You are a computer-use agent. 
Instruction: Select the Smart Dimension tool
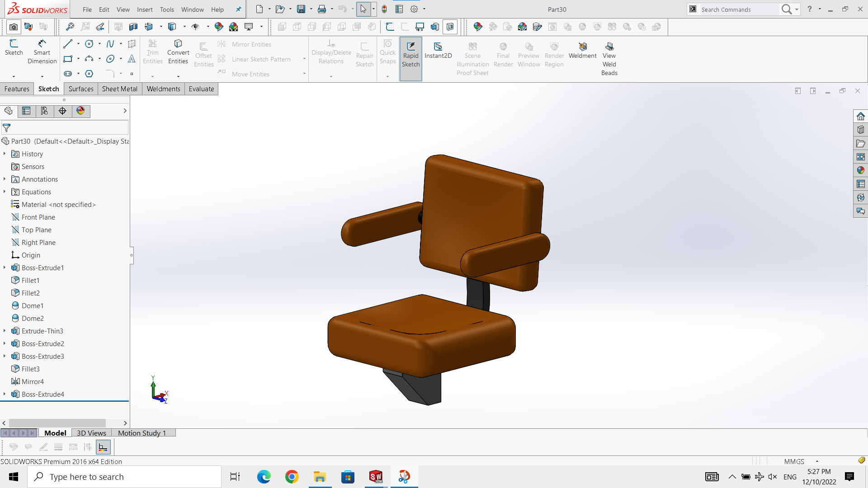coord(42,52)
